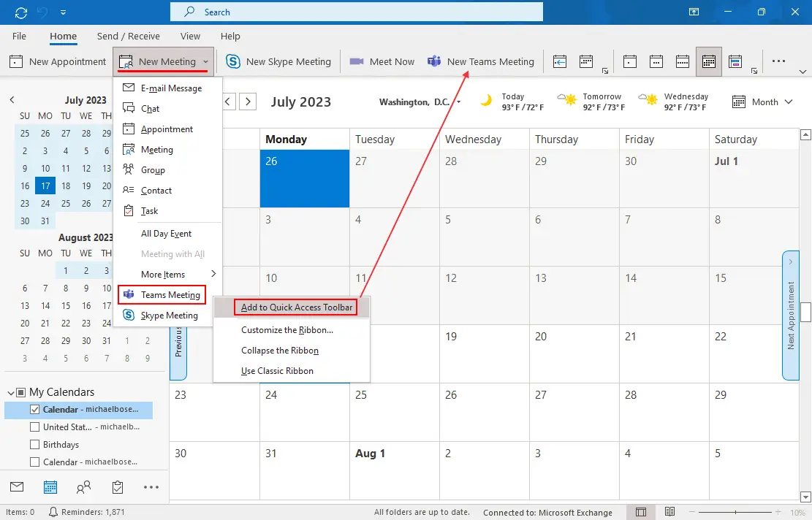The width and height of the screenshot is (812, 520).
Task: Switch to Work Week view icon
Action: click(x=656, y=61)
